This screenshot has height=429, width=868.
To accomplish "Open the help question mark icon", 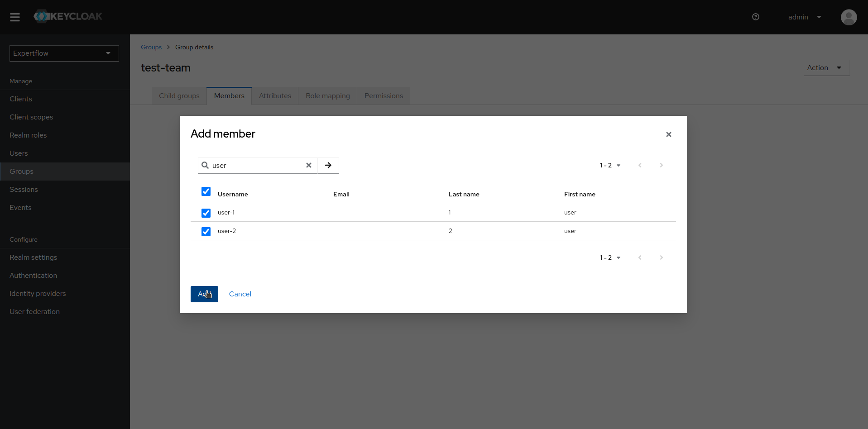I will coord(755,17).
